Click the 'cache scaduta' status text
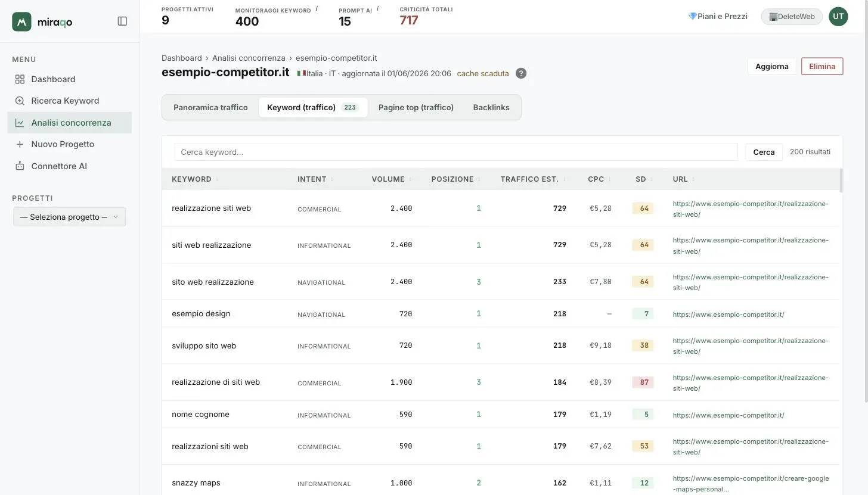This screenshot has width=868, height=495. pos(483,74)
